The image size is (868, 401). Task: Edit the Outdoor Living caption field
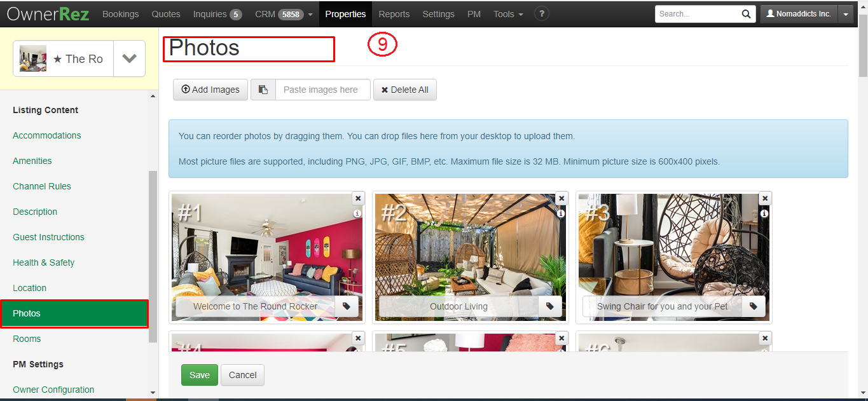[x=459, y=306]
